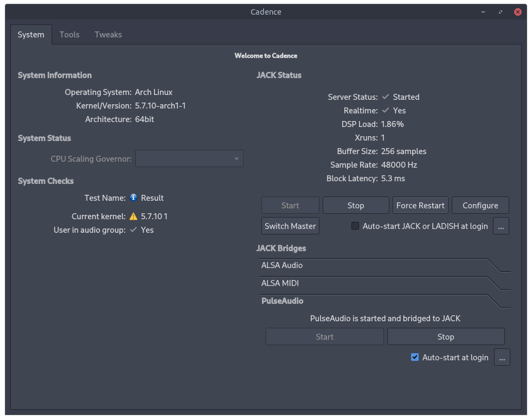Open JACK Configure settings

tap(480, 206)
